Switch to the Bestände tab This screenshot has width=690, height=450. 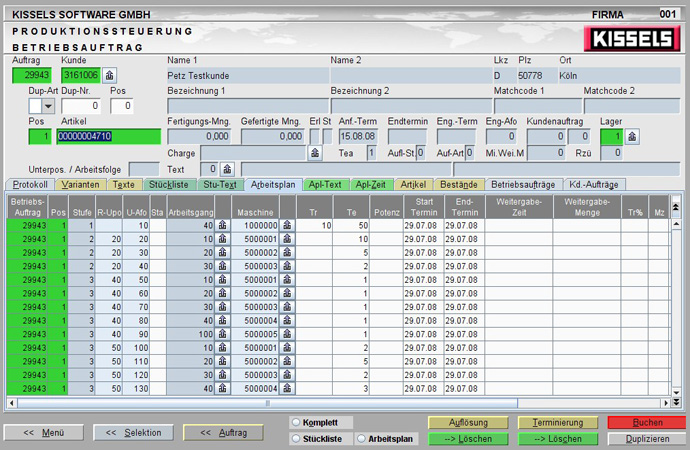click(x=459, y=185)
